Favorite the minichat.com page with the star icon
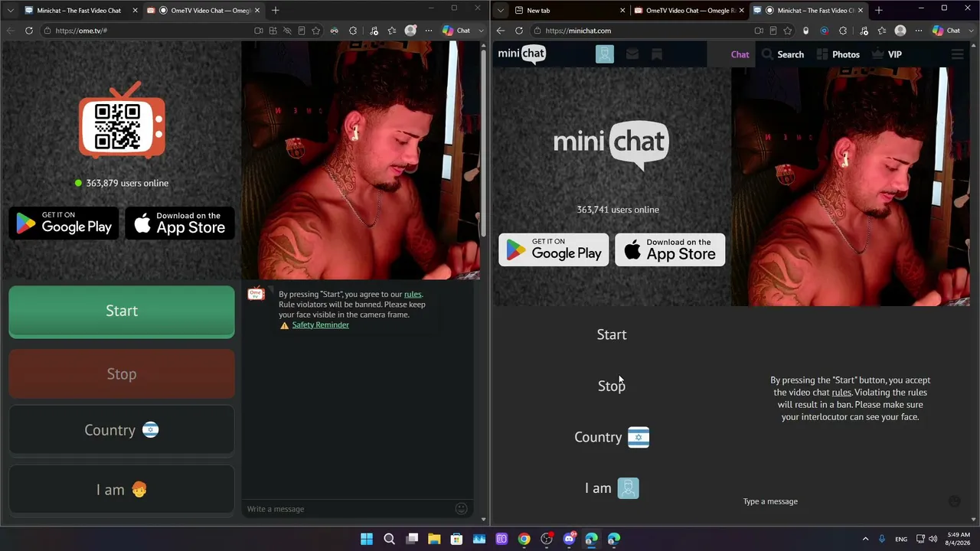This screenshot has width=980, height=551. point(787,31)
